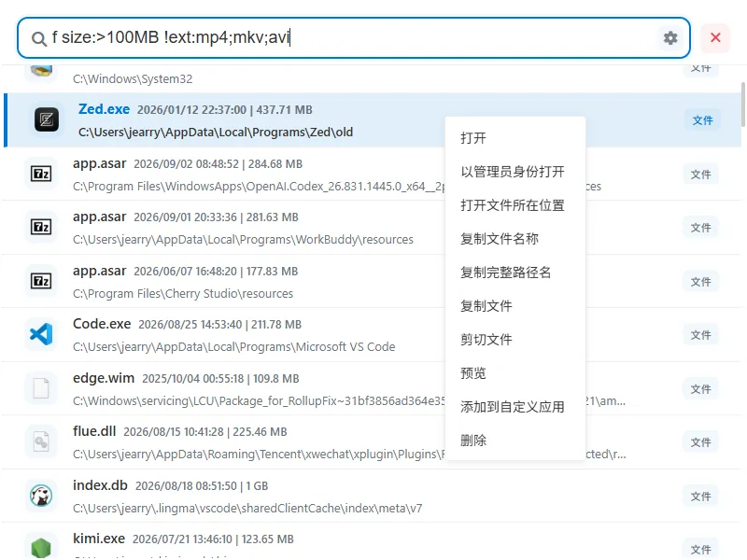
Task: Click the VS Code icon for Code.exe
Action: pos(41,334)
